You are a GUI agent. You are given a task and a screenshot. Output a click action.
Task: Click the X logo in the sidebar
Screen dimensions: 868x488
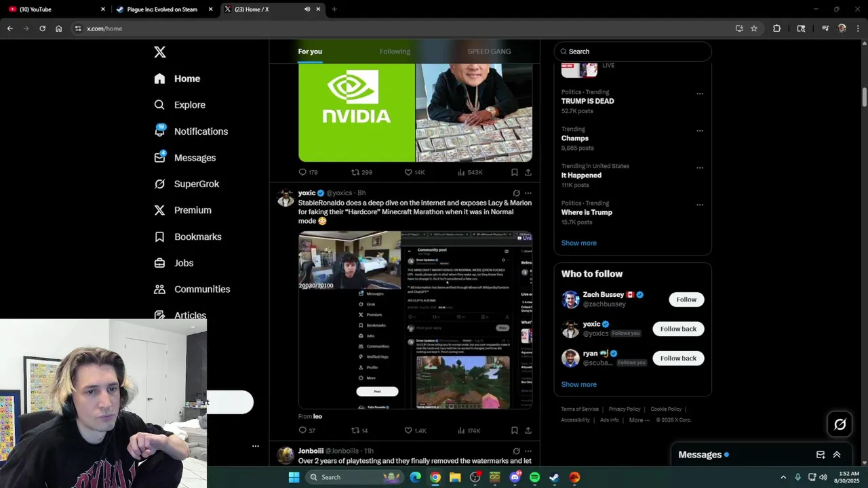pos(159,52)
